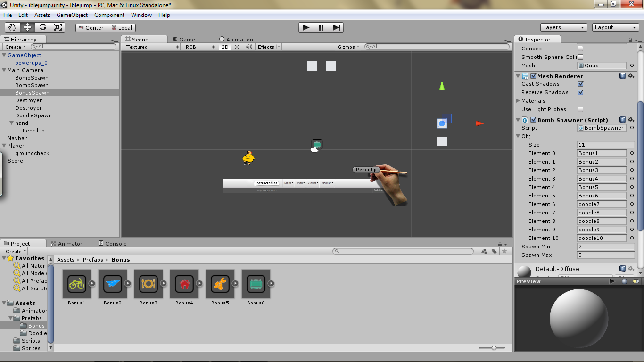Uncheck Receive Shadows

click(x=580, y=92)
